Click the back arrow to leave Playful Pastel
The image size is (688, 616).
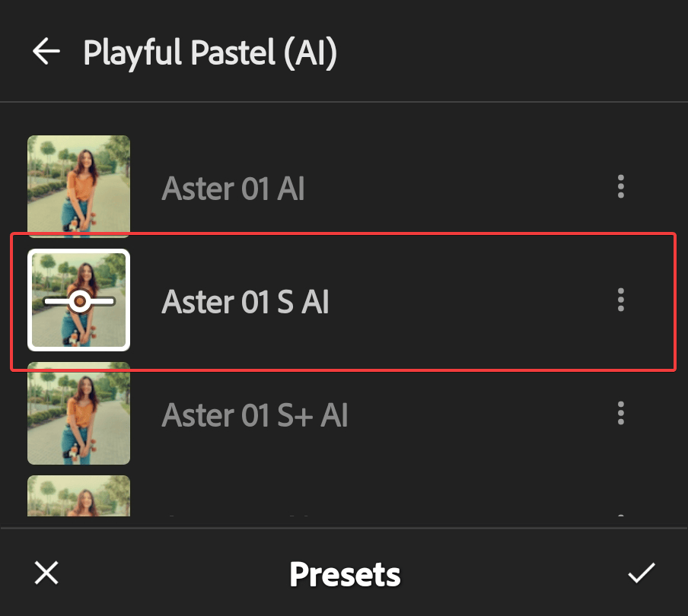[x=46, y=52]
